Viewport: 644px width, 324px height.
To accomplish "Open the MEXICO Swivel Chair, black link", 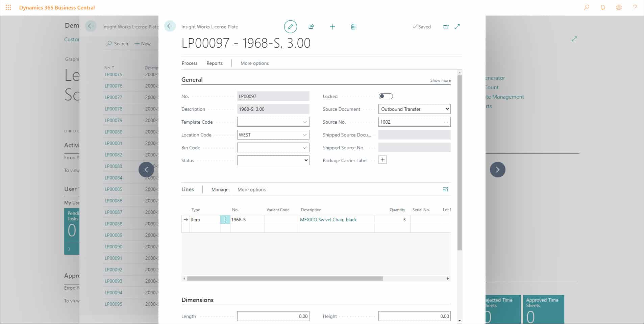I will [328, 220].
